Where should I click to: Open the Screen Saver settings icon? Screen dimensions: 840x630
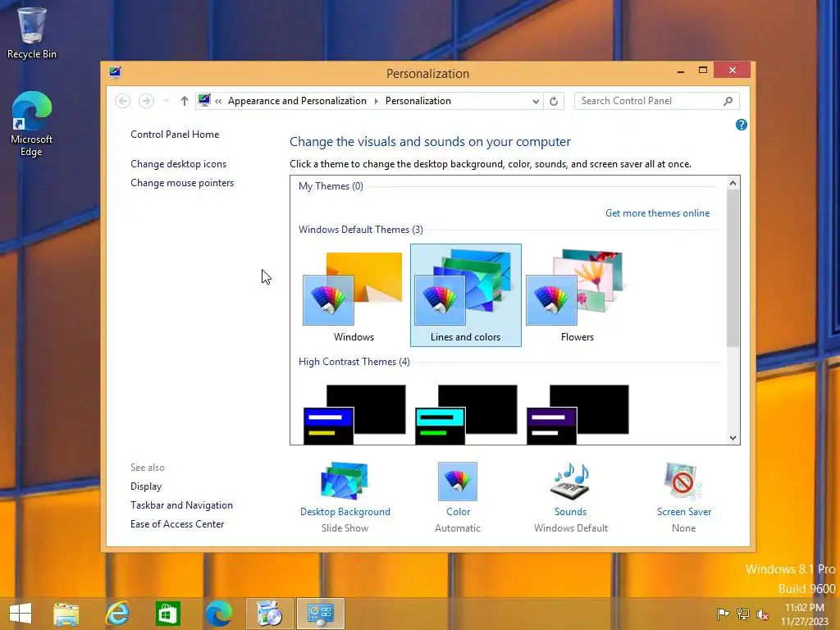pyautogui.click(x=683, y=481)
